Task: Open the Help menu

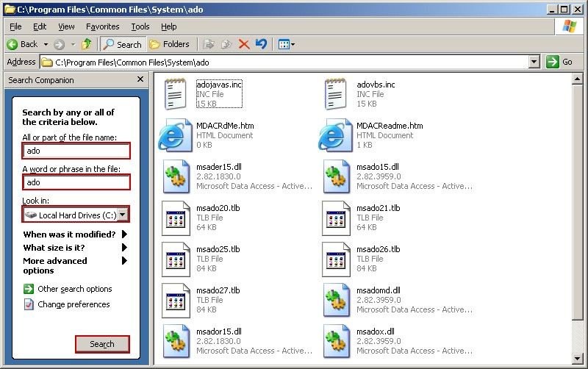Action: pos(169,26)
